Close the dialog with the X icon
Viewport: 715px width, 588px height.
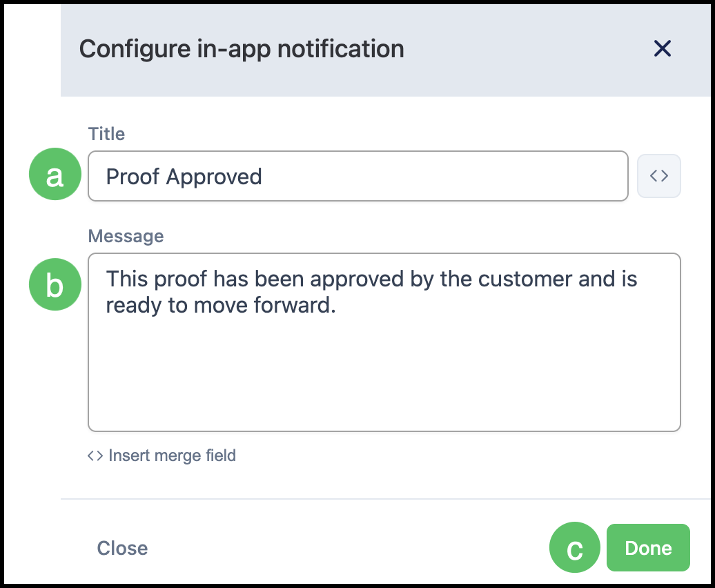tap(662, 48)
